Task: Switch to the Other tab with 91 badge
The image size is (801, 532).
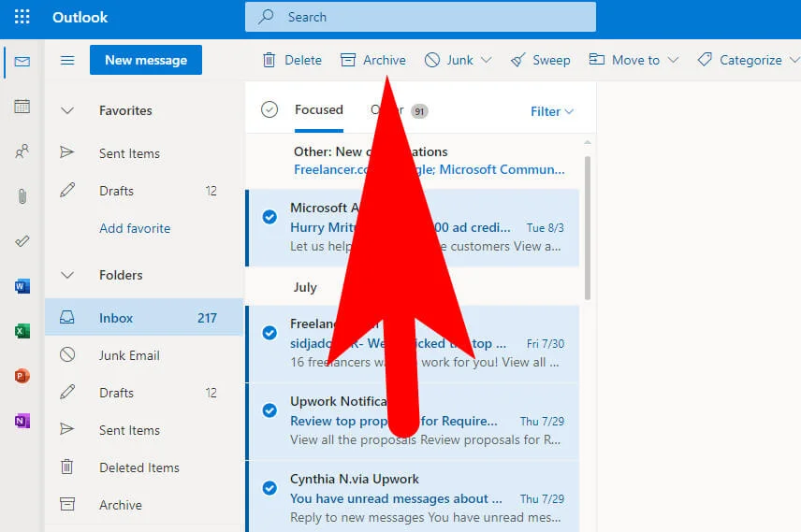Action: (399, 110)
